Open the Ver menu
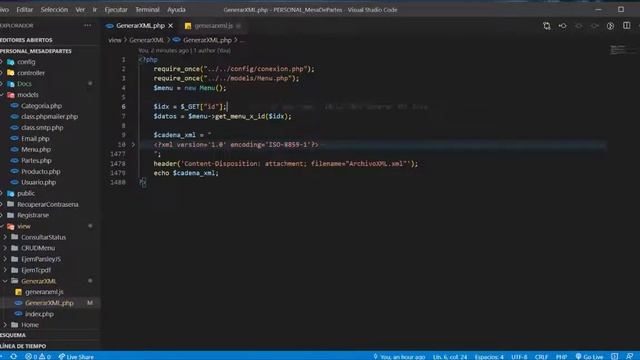The image size is (640, 360). (x=80, y=9)
